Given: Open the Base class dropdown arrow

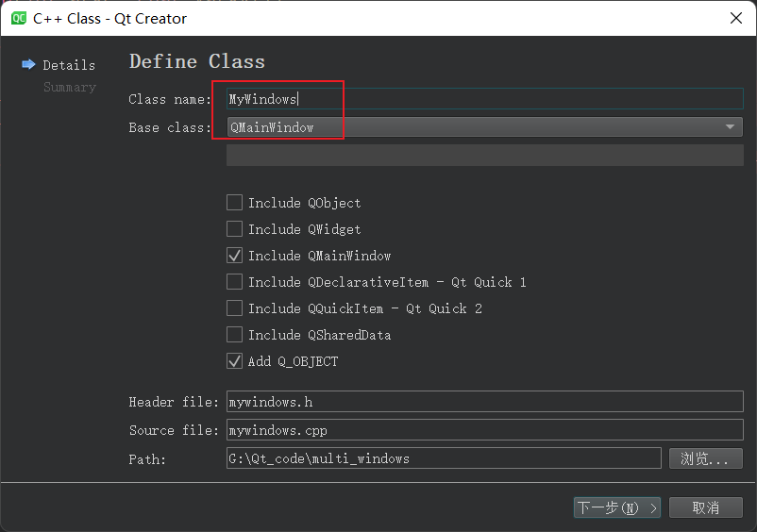Looking at the screenshot, I should pos(730,127).
